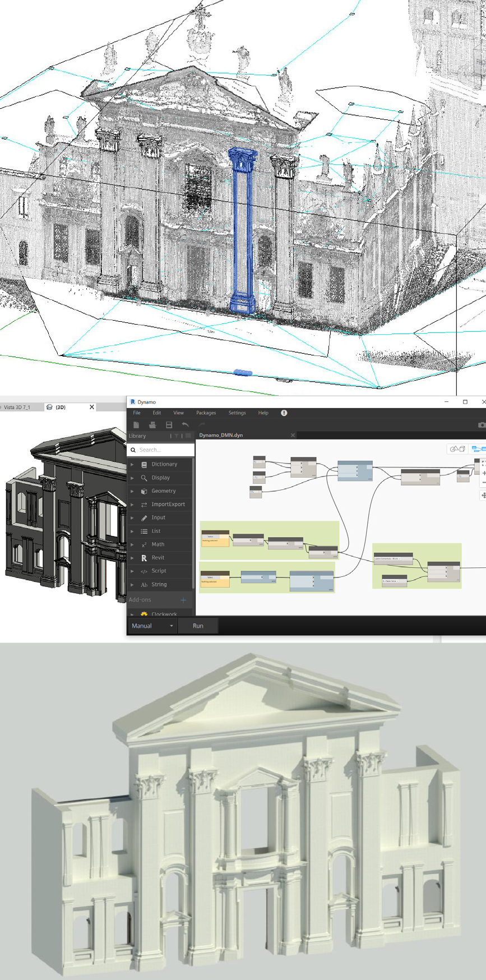Click the Revit R icon

click(144, 558)
